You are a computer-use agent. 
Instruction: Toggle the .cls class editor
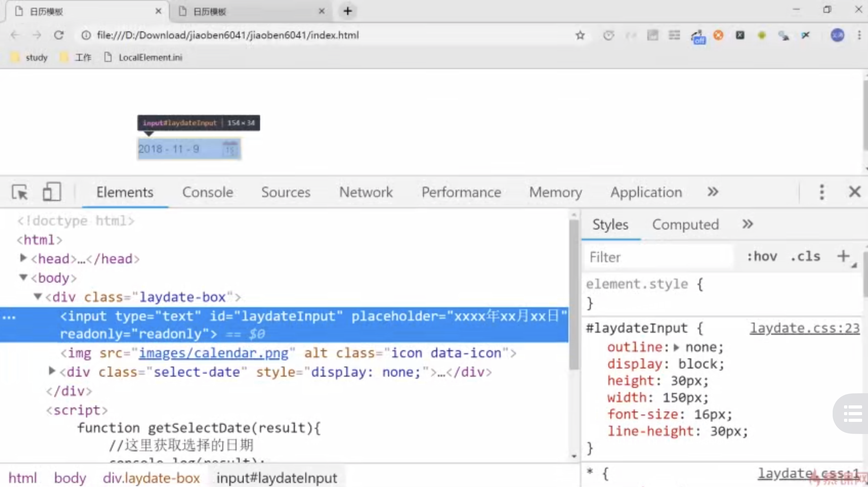pos(805,257)
